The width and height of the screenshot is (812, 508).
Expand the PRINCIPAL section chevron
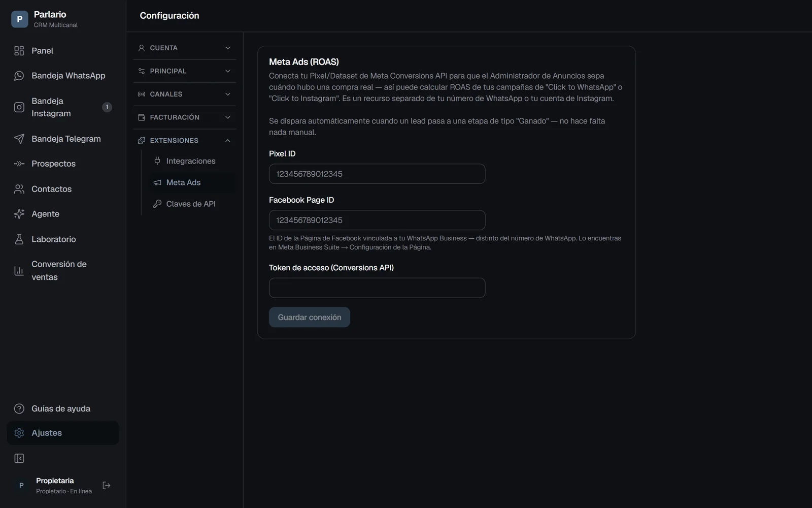coord(228,71)
